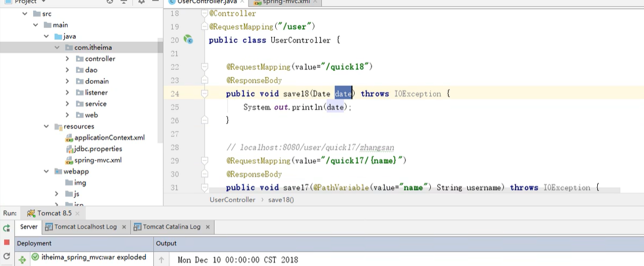
Task: Collapse the resources folder chevron
Action: (x=46, y=126)
